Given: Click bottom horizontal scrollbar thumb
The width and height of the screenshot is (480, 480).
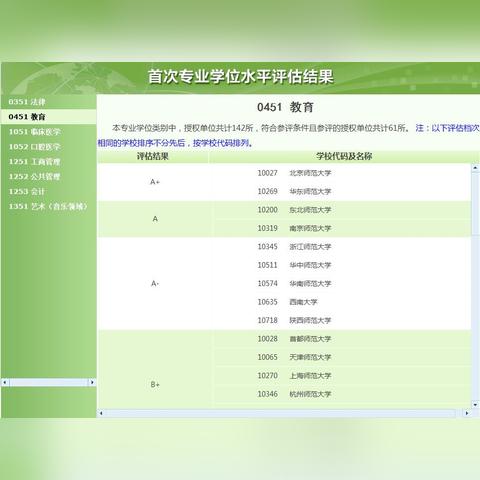Looking at the screenshot, I should pos(280,413).
